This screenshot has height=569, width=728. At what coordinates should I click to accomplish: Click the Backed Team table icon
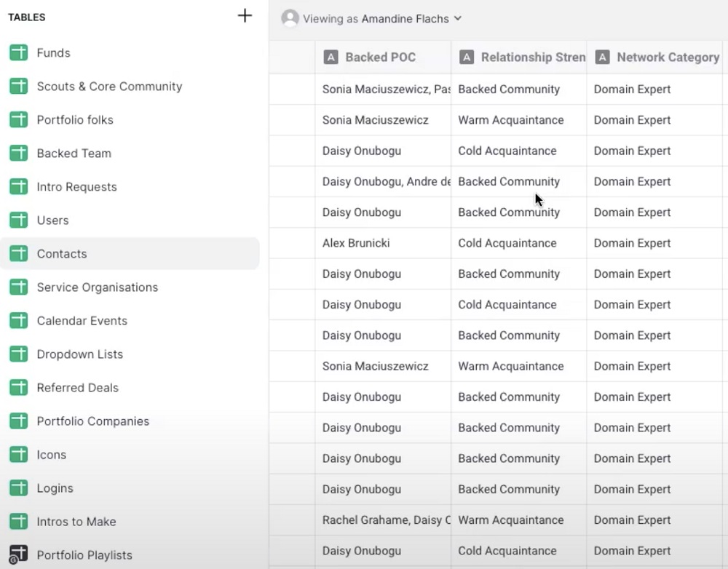tap(19, 153)
